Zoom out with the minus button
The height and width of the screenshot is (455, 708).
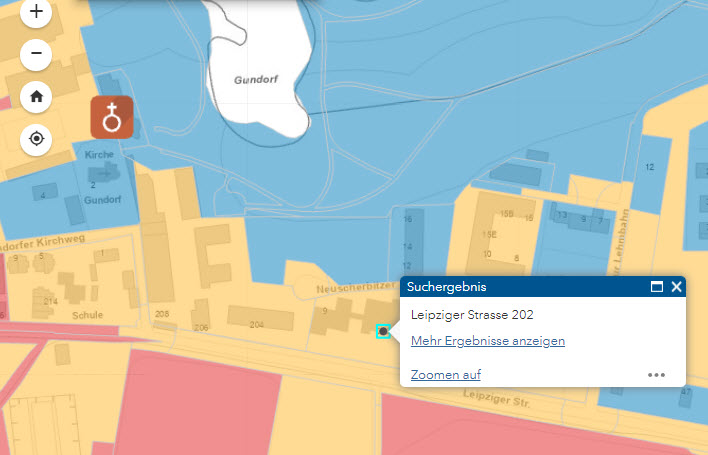(x=37, y=53)
